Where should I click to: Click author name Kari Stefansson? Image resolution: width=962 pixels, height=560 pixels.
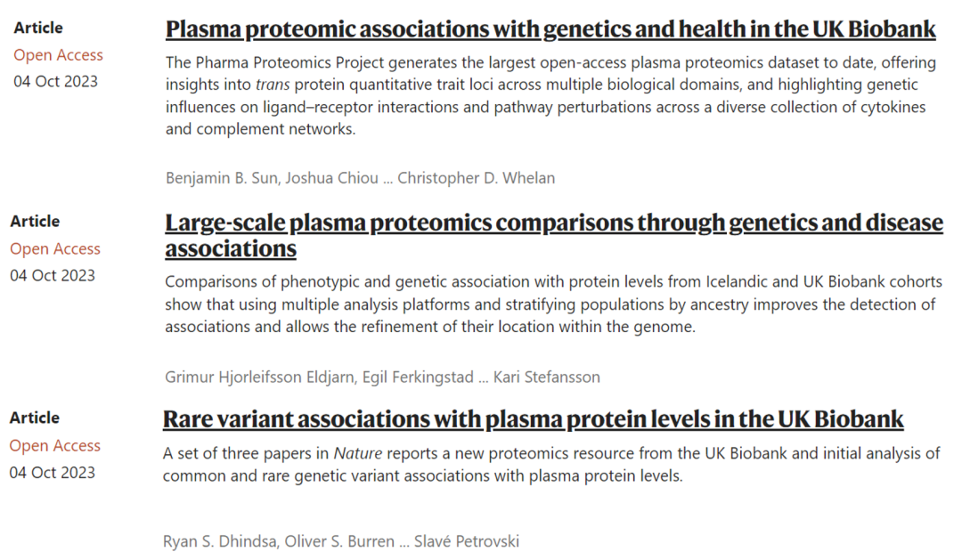coord(547,377)
